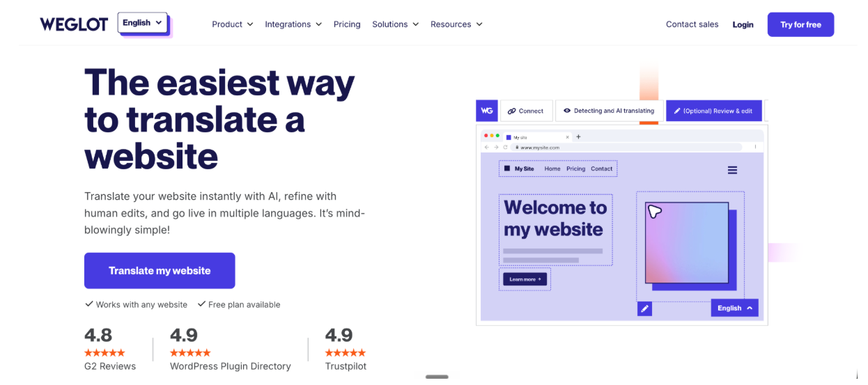
Task: Click the hamburger menu in demo site
Action: pos(732,170)
